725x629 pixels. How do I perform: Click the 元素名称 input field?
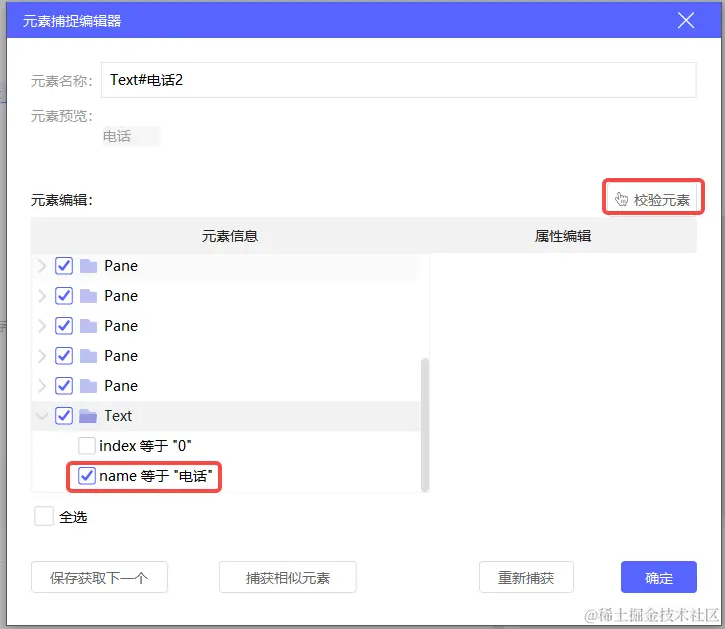(399, 80)
